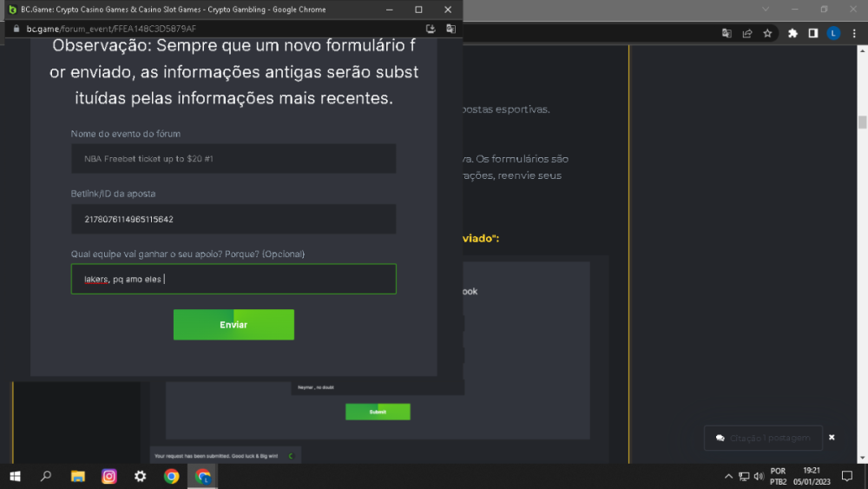
Task: Dismiss the Citação 1 postagem popup
Action: pyautogui.click(x=832, y=438)
